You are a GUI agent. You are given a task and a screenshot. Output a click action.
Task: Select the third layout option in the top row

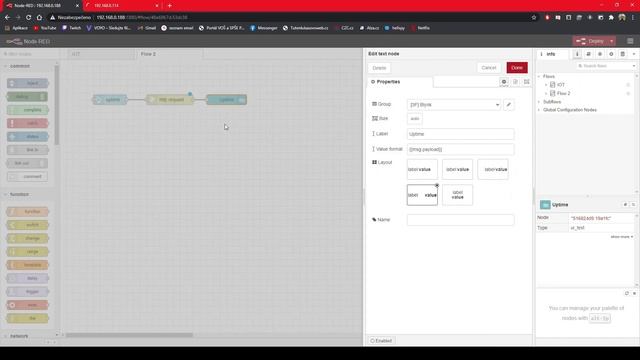pos(493,169)
